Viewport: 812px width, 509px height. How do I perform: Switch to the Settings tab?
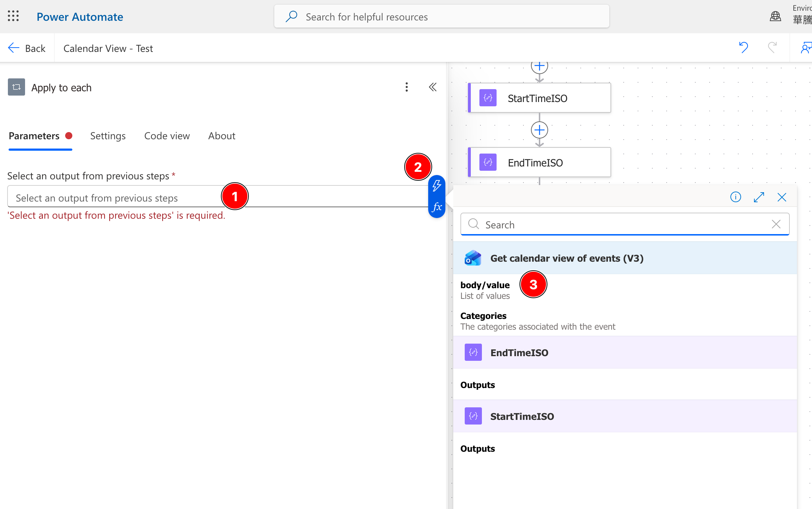click(108, 136)
